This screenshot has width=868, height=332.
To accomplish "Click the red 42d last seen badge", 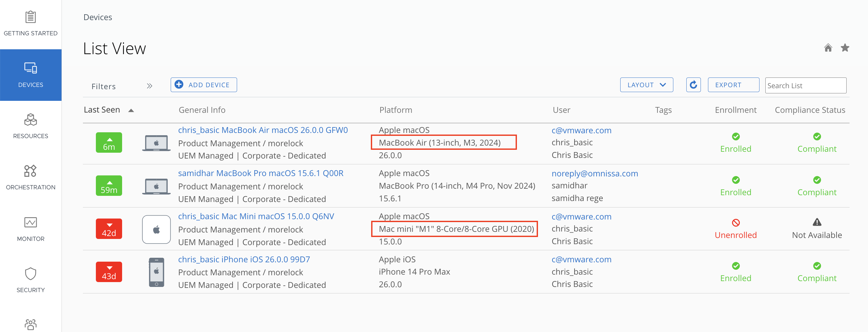I will point(109,229).
